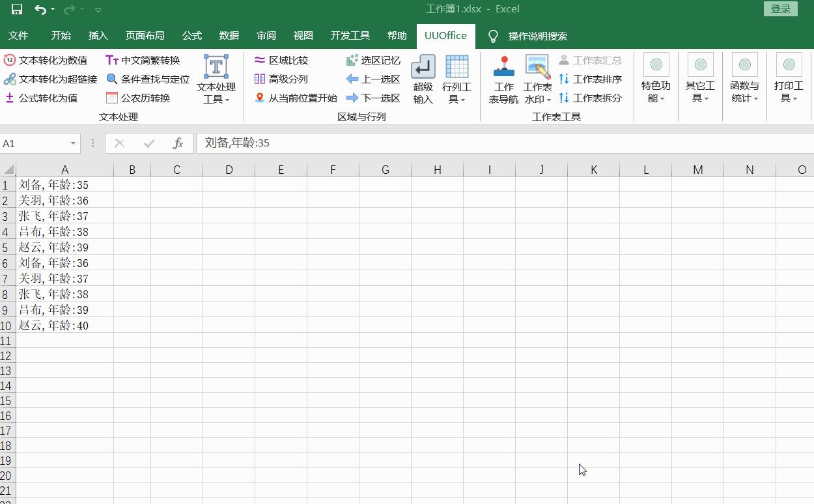Screen dimensions: 814x504
Task: Open the 工作表导航 navigator
Action: coord(503,79)
